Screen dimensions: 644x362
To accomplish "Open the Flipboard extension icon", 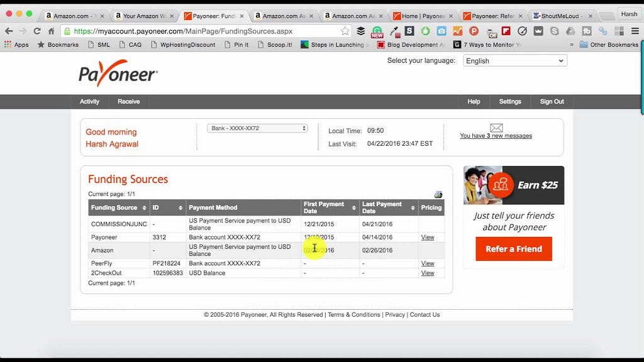I will [506, 30].
